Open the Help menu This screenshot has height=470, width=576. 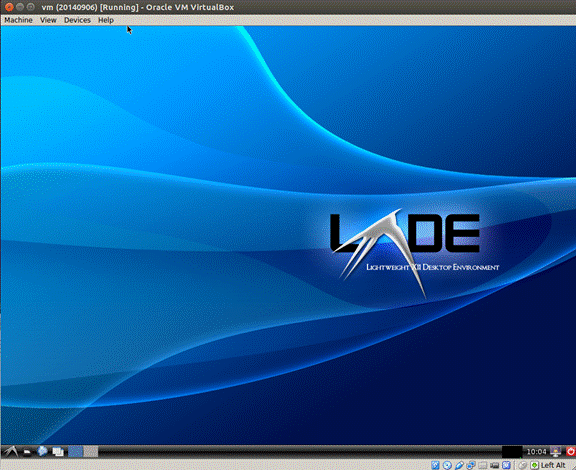106,20
